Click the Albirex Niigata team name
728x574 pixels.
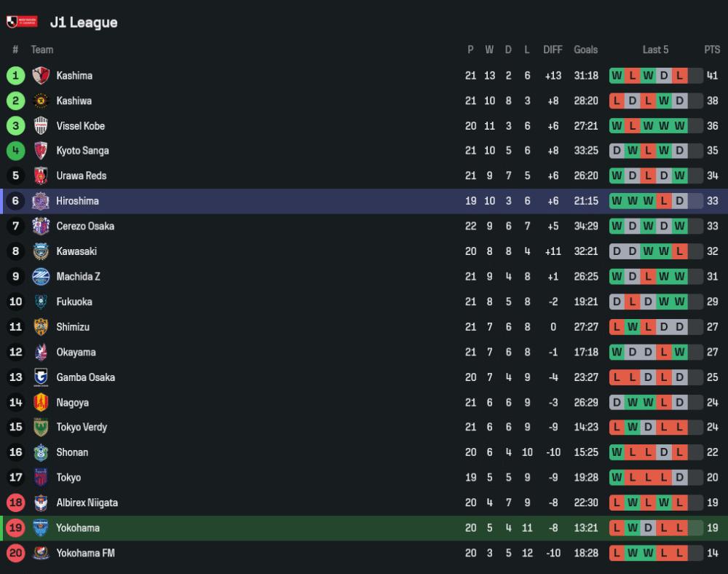pos(87,503)
